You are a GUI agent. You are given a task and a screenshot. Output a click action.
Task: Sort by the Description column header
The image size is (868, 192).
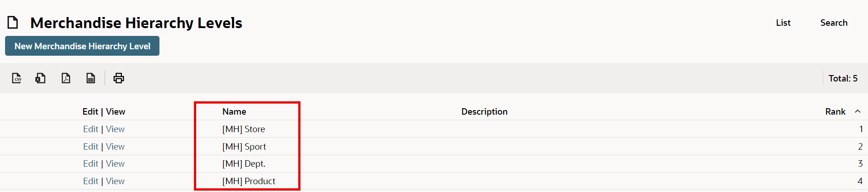484,111
